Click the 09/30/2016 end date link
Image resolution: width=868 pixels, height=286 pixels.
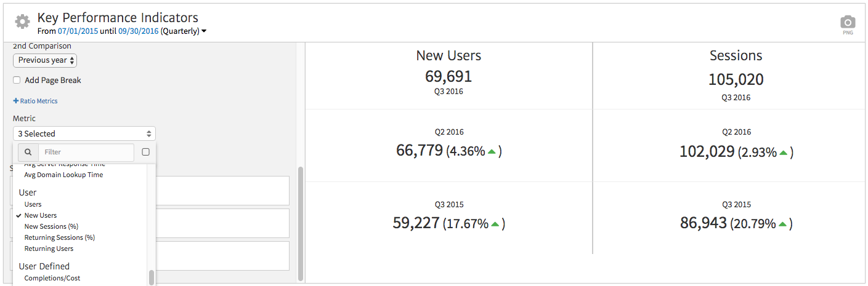click(139, 31)
